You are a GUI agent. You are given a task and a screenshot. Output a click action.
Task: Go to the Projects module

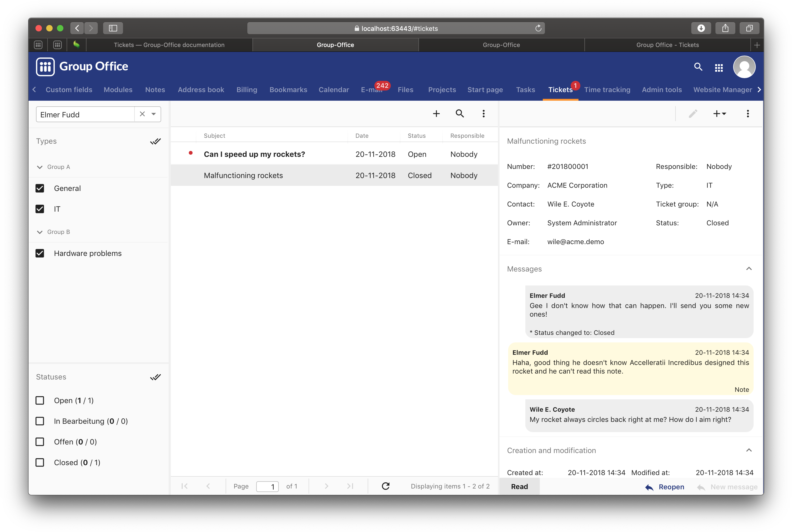click(442, 90)
